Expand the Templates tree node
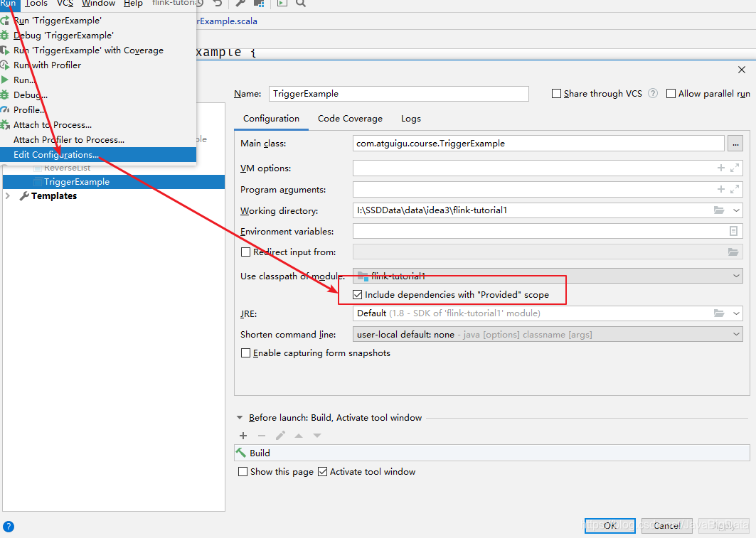The image size is (756, 538). click(7, 195)
